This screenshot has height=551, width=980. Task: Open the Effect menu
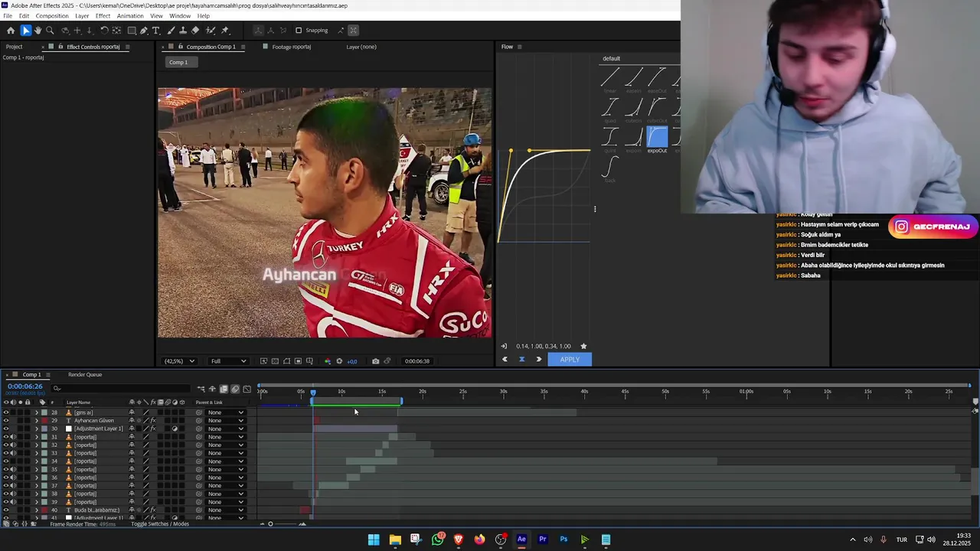pos(103,16)
